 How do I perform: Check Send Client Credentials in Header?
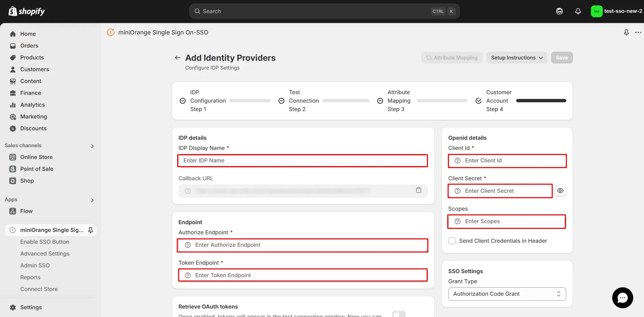pos(452,241)
